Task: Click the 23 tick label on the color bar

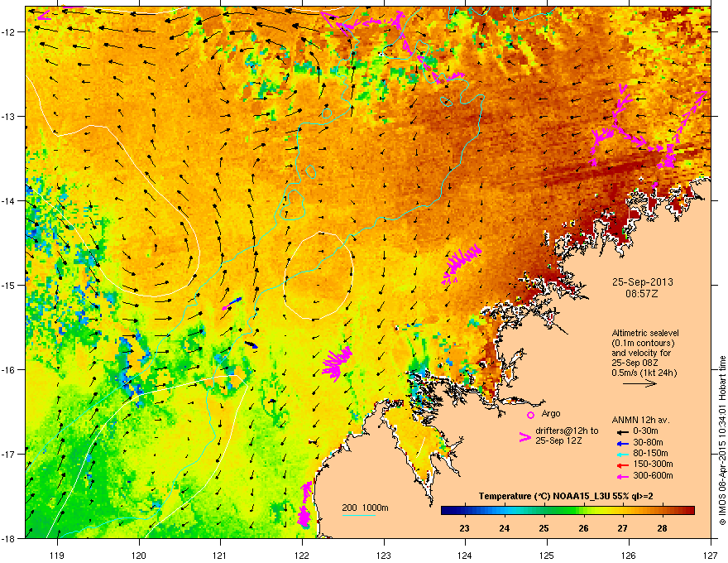Action: (464, 528)
